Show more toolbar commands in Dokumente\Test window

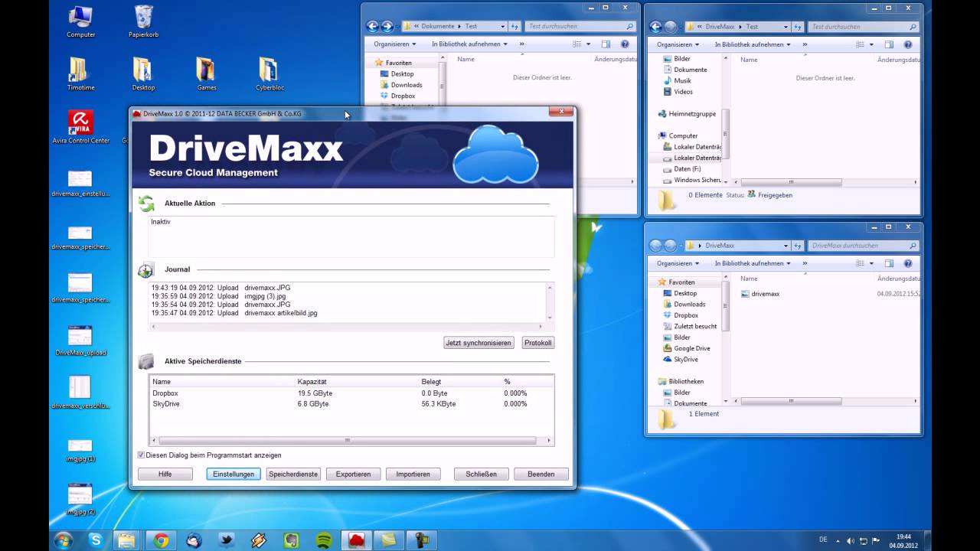(521, 44)
